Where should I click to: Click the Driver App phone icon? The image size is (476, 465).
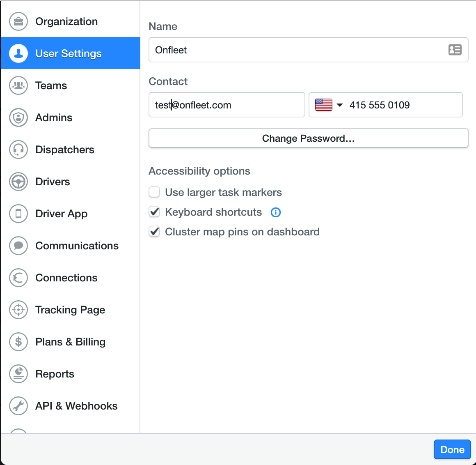[x=18, y=214]
